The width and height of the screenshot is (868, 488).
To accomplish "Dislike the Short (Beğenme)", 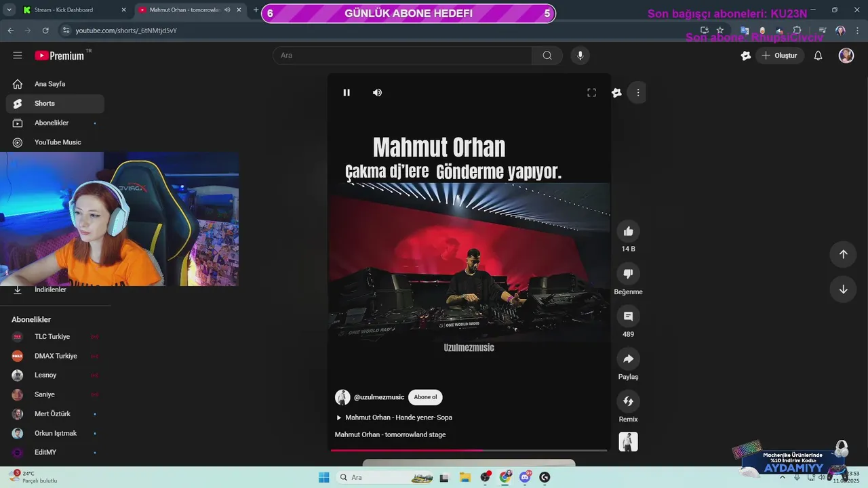I will tap(628, 274).
